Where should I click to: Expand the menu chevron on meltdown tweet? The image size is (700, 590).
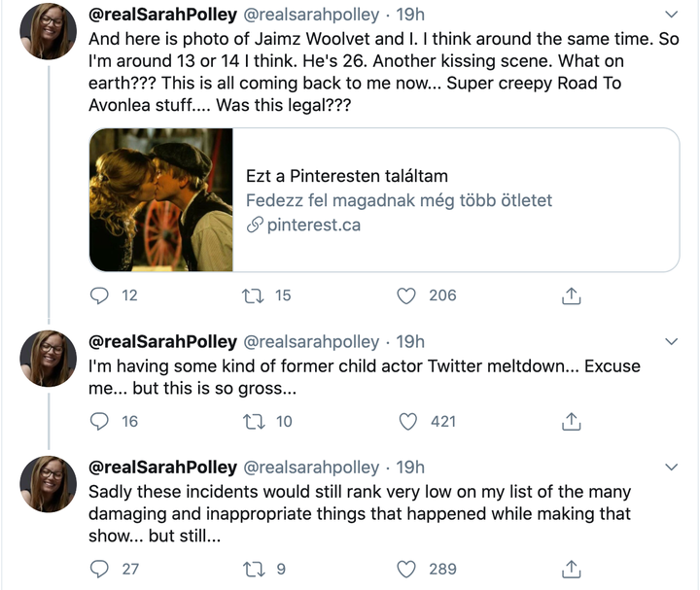tap(672, 342)
